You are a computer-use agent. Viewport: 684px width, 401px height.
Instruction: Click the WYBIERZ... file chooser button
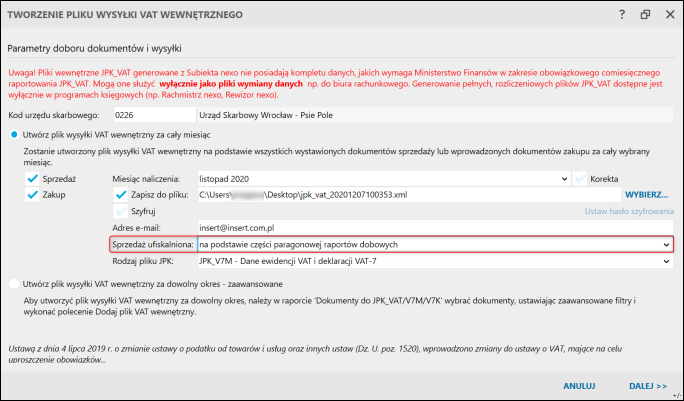click(646, 195)
